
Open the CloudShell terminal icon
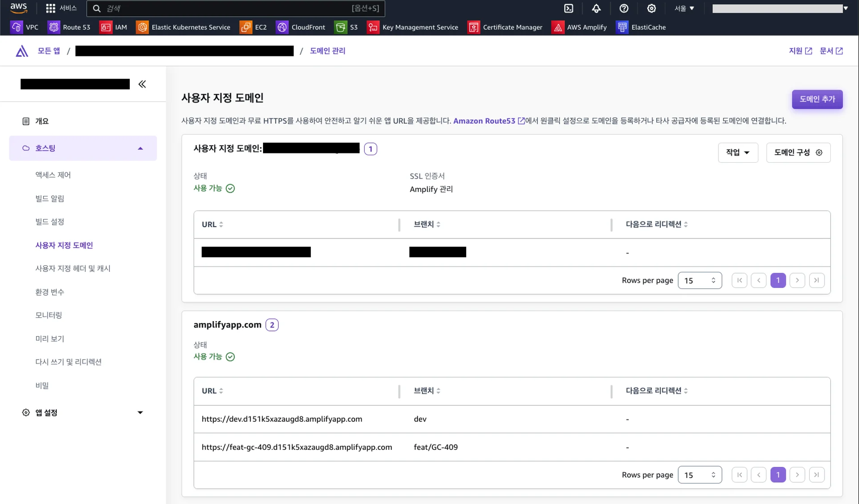click(x=569, y=8)
